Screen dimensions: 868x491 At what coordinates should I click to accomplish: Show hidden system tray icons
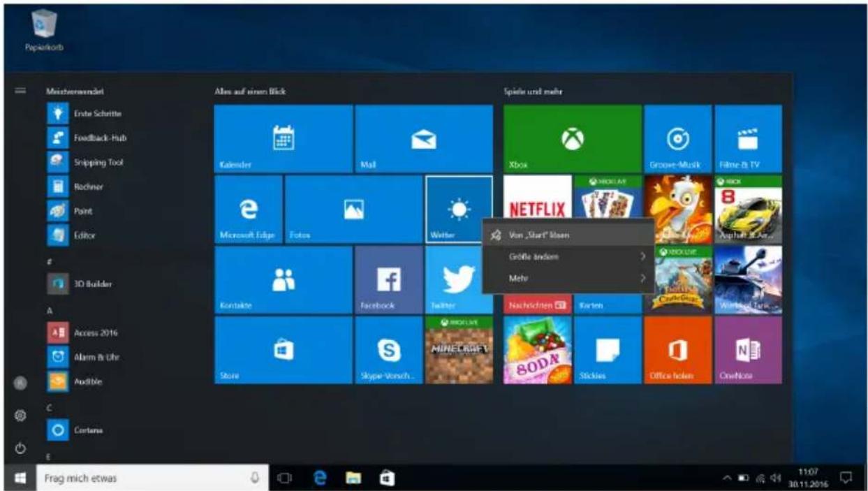pos(727,478)
